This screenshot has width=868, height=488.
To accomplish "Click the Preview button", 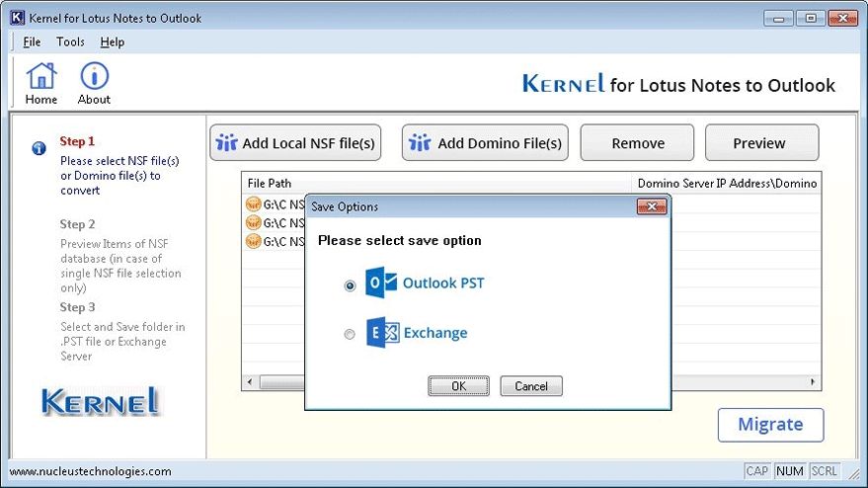I will tap(761, 143).
